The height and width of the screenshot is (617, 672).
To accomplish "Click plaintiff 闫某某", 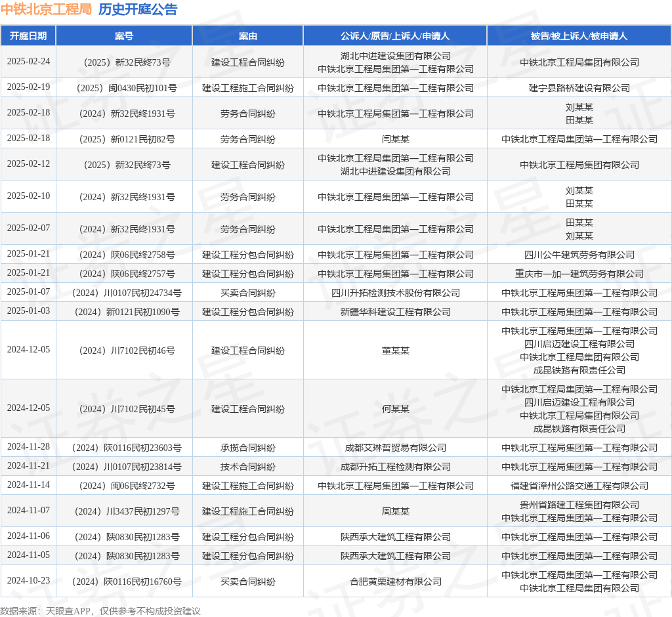I will pyautogui.click(x=395, y=139).
